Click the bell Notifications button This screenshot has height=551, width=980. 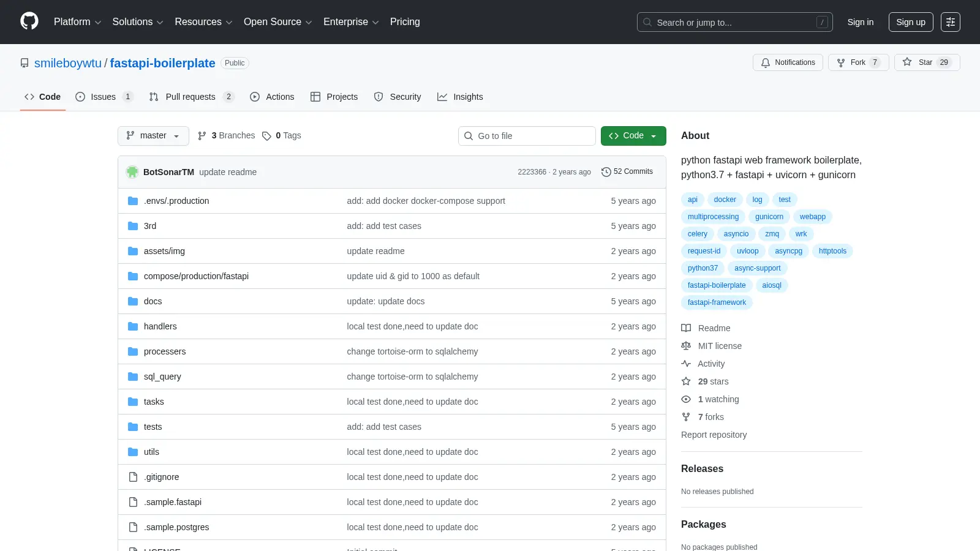(x=788, y=62)
